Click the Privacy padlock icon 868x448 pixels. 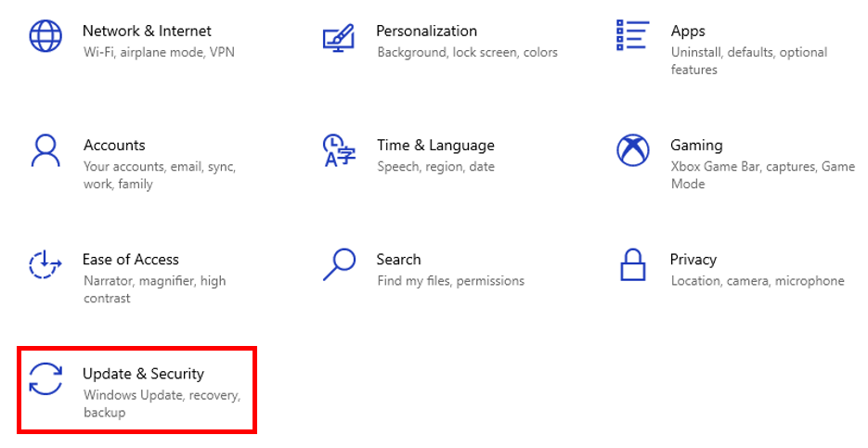click(x=633, y=264)
